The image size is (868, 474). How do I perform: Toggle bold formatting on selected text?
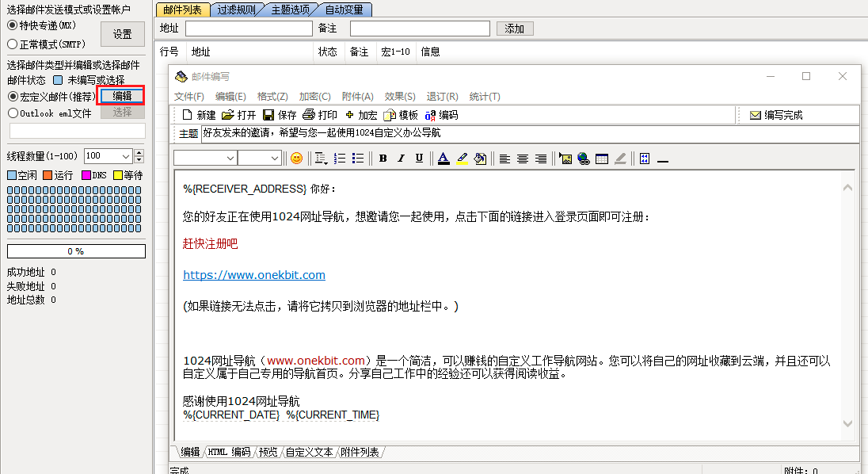point(383,158)
